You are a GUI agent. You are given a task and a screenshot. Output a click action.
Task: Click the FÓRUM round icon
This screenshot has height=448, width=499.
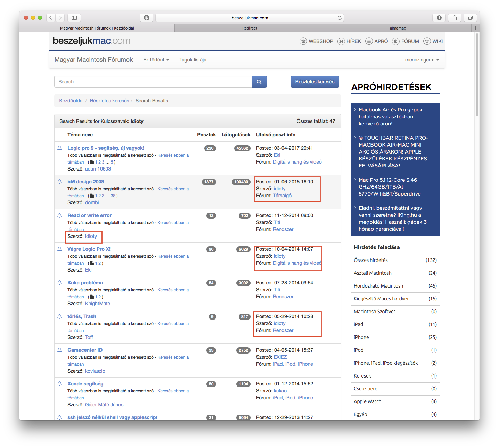(x=396, y=41)
